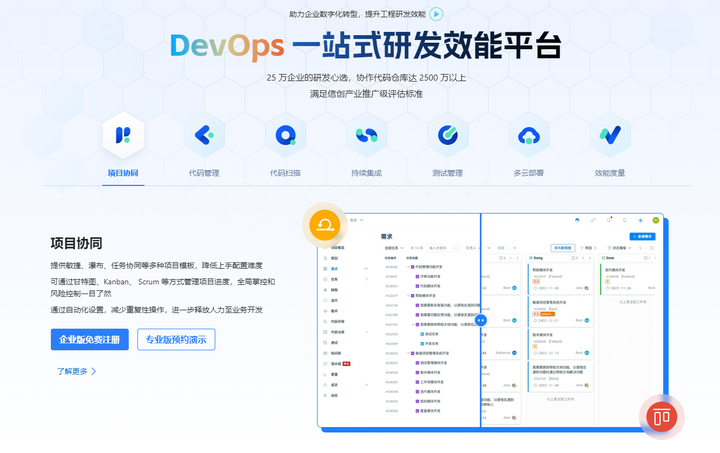This screenshot has height=453, width=720.
Task: Click the 任务 sidebar icon in preview
Action: pyautogui.click(x=326, y=279)
